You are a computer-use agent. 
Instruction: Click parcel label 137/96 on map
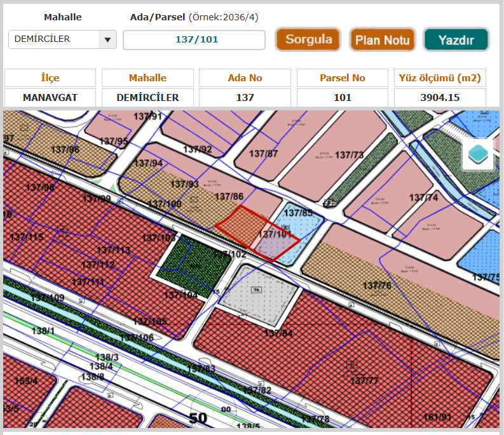tap(65, 149)
